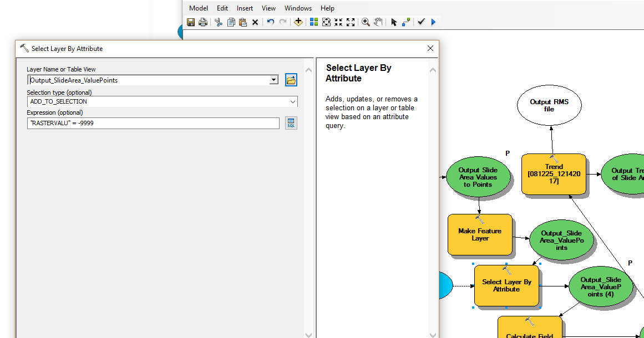The height and width of the screenshot is (338, 644).
Task: Select the Calculate Field tool box
Action: (x=530, y=327)
